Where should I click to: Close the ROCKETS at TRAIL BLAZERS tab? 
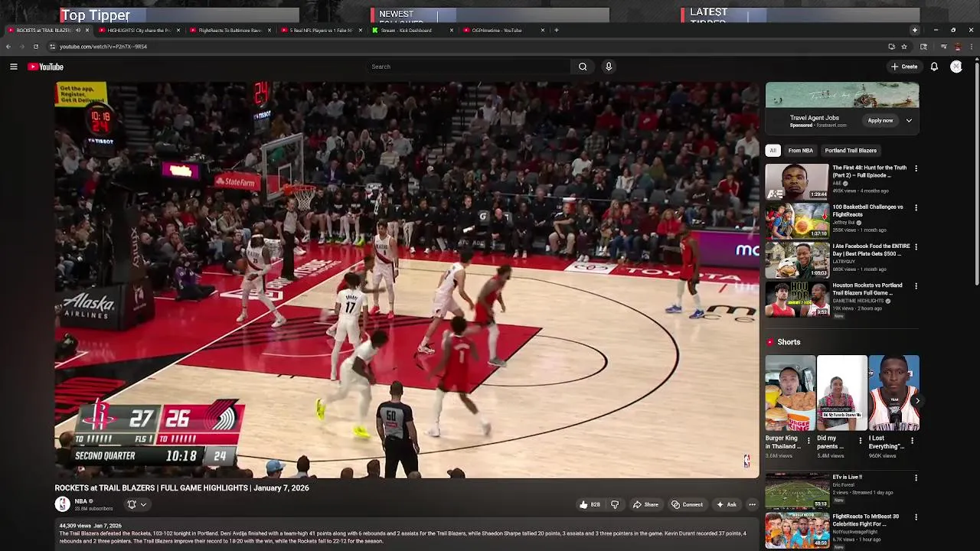(87, 31)
